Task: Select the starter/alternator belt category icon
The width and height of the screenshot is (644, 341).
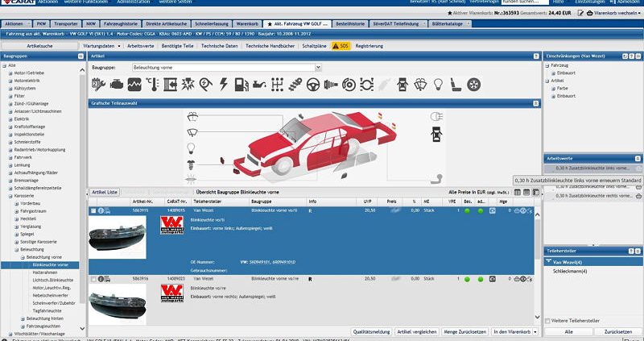Action: pyautogui.click(x=206, y=85)
